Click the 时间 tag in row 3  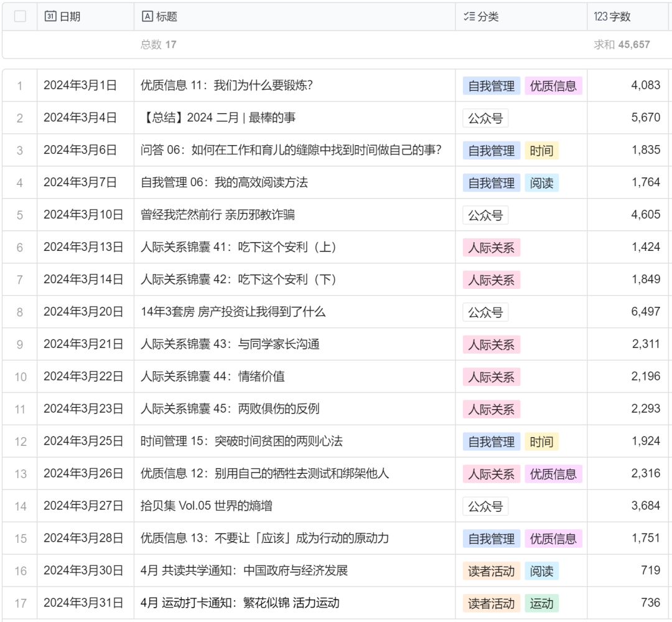pos(542,151)
